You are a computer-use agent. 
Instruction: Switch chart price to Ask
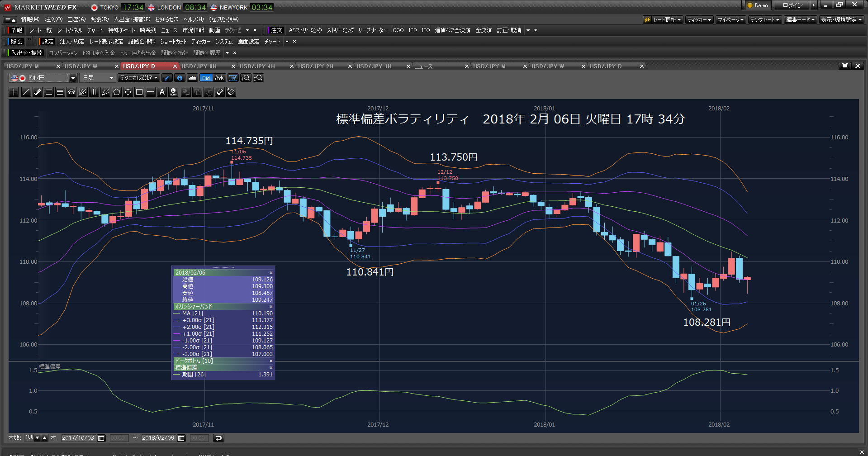(219, 78)
